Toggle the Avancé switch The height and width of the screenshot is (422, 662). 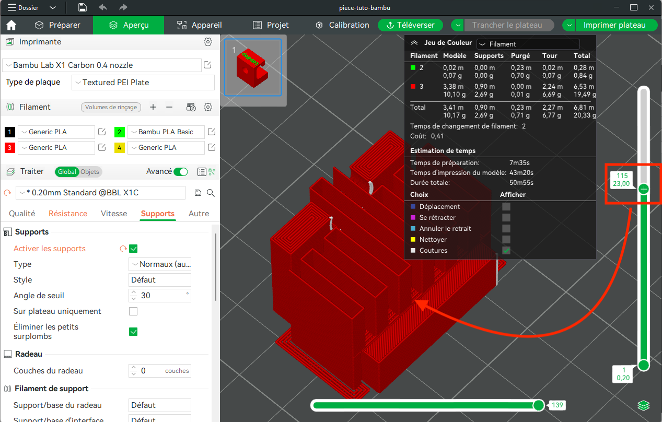181,172
